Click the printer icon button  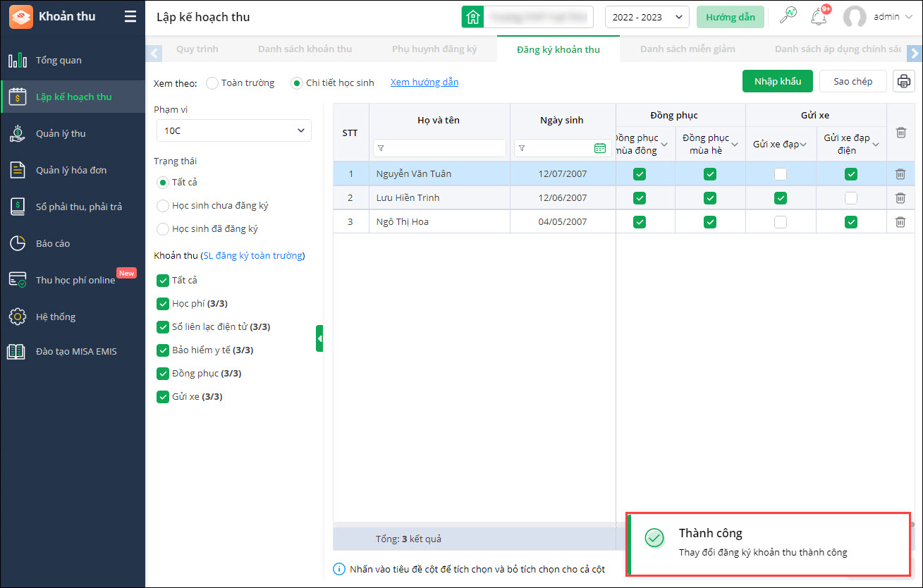(x=904, y=81)
